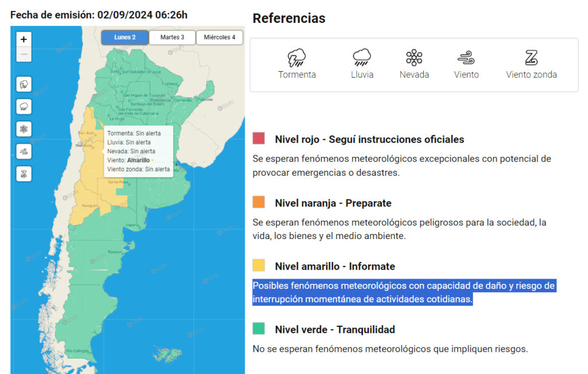The image size is (588, 374).
Task: Click 'Viento zonda: Sin alerta' in tooltip
Action: (138, 169)
